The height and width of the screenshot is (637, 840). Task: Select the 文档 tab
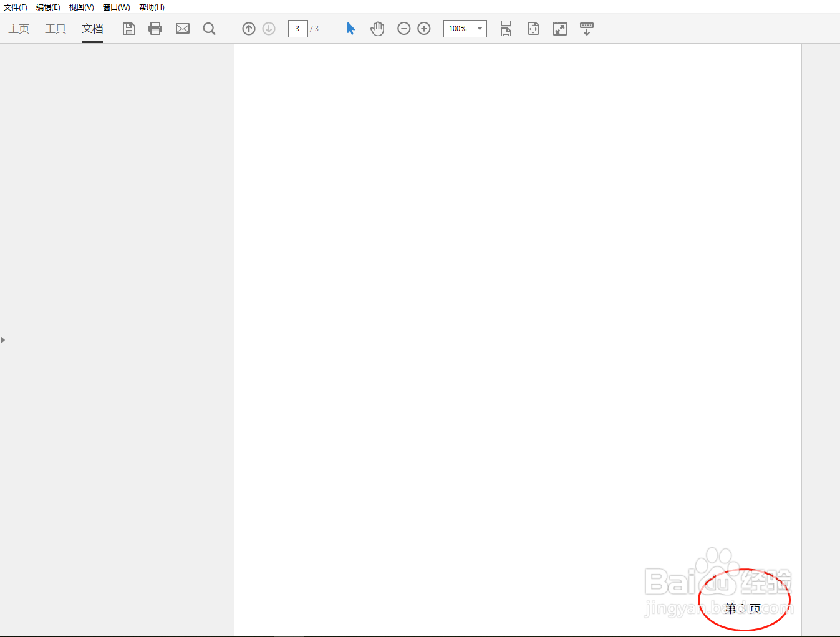click(x=92, y=29)
